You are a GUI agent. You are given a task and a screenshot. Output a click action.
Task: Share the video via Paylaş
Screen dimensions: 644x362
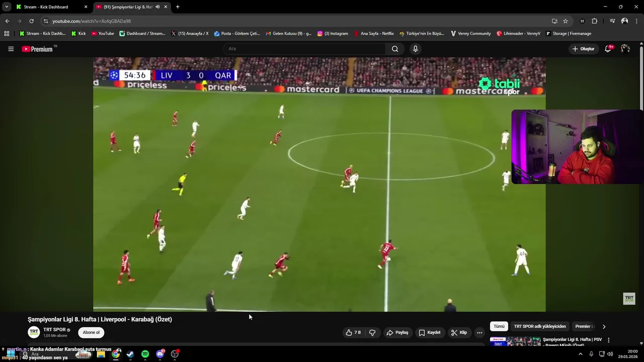[x=397, y=332]
